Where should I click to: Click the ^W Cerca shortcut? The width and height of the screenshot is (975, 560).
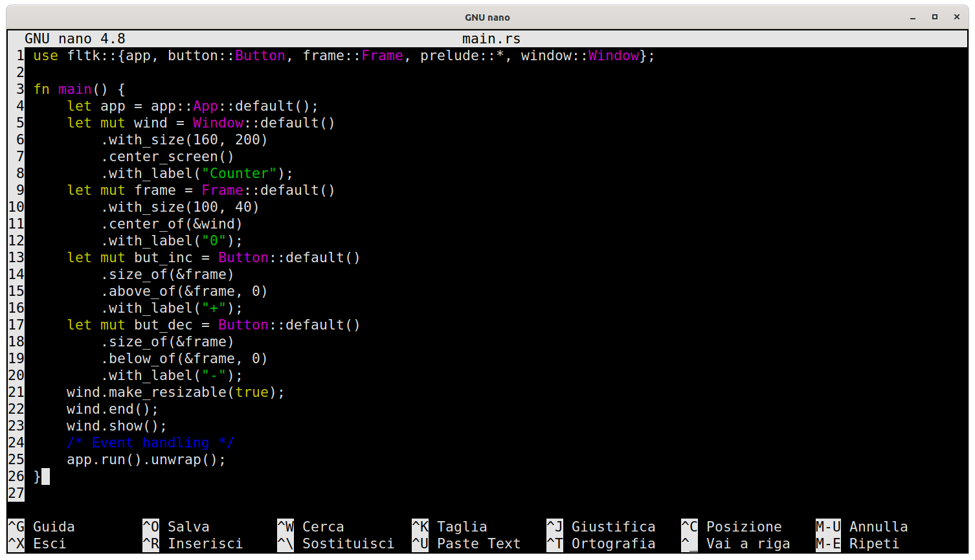[x=311, y=527]
